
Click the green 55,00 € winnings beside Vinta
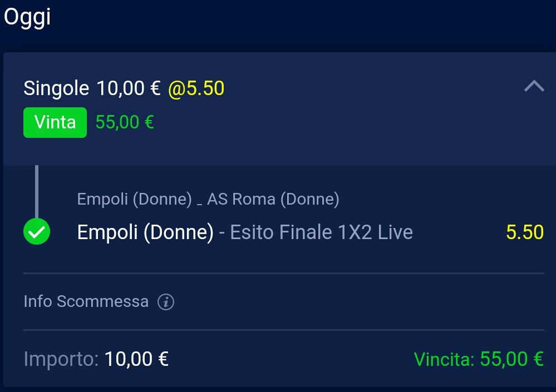point(125,122)
